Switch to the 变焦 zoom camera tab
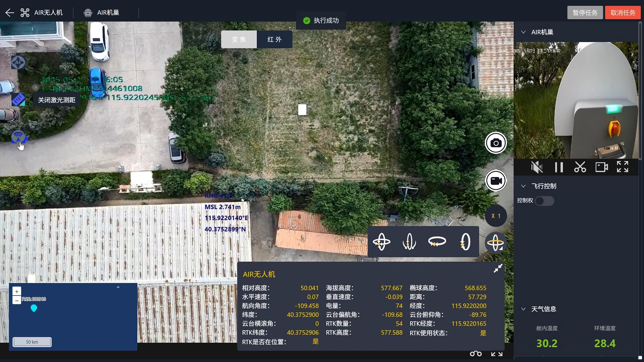 point(239,40)
